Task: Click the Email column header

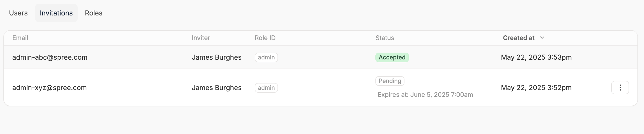Action: 20,38
